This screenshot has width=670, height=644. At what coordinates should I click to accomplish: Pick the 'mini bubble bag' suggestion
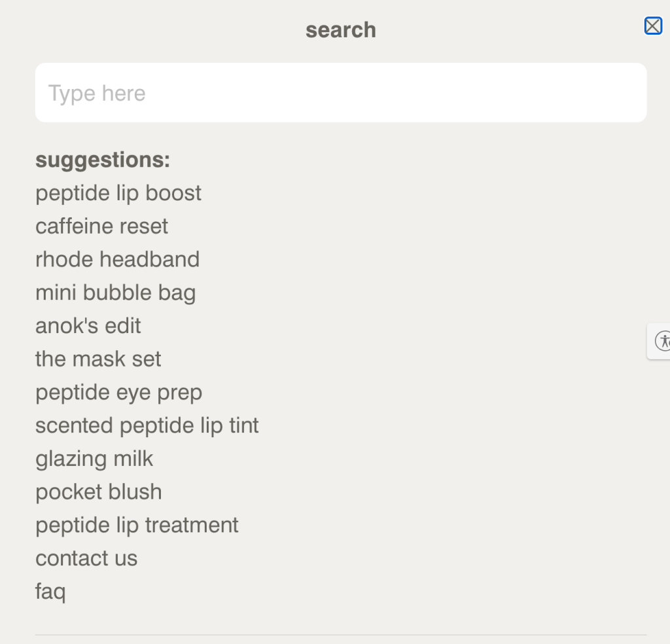point(115,293)
